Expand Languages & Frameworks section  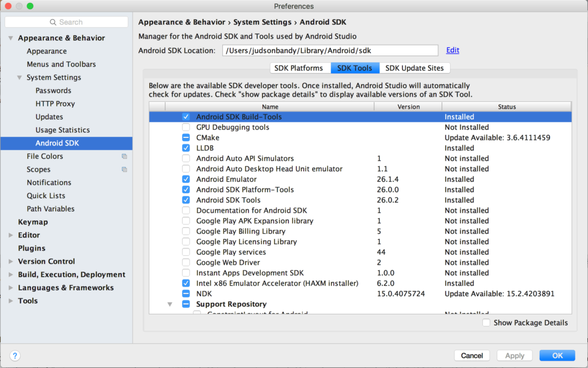[x=11, y=287]
